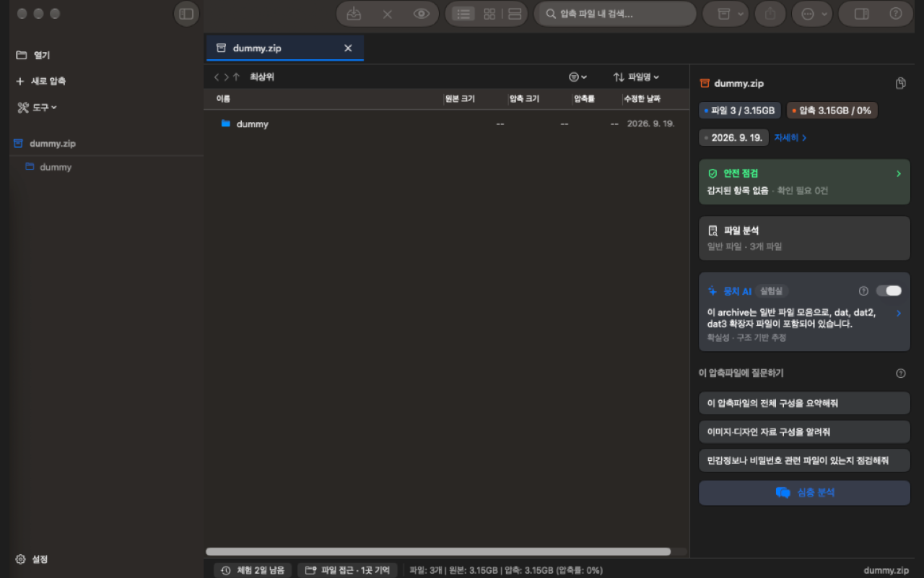This screenshot has width=924, height=578.
Task: Sort by the 이름 column header
Action: click(223, 99)
